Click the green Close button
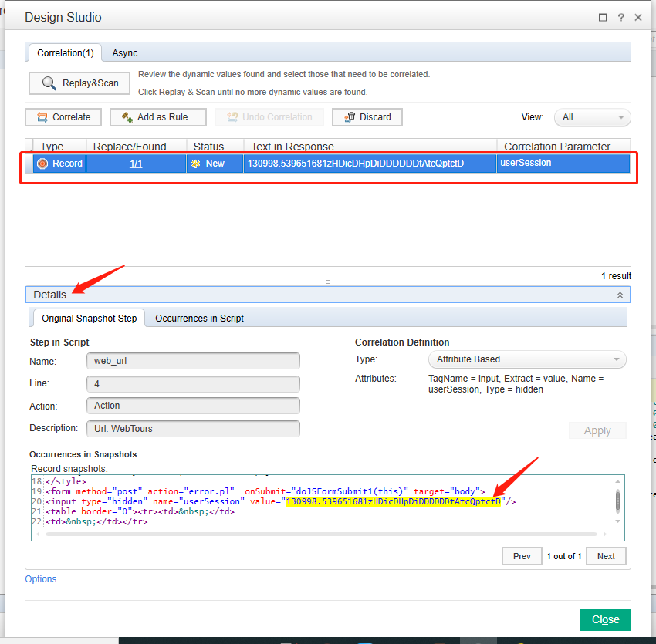The height and width of the screenshot is (644, 656). click(x=605, y=619)
